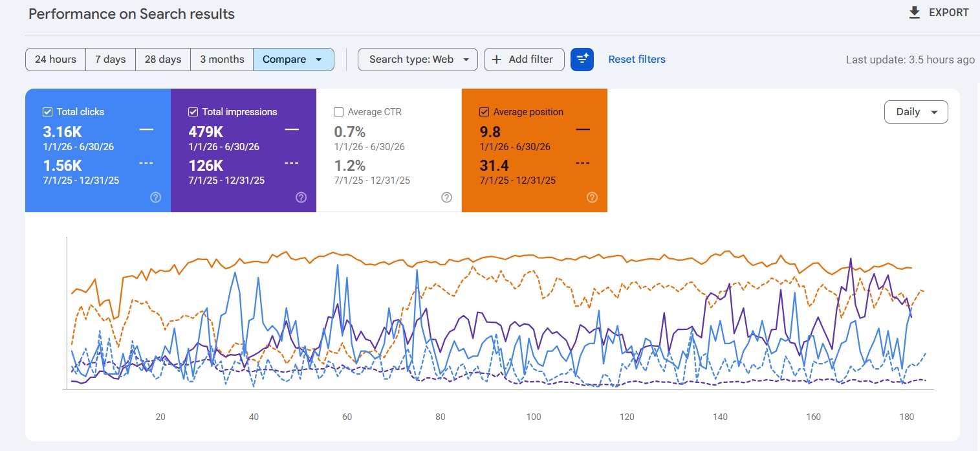980x451 pixels.
Task: Open the Daily granularity dropdown
Action: [916, 112]
